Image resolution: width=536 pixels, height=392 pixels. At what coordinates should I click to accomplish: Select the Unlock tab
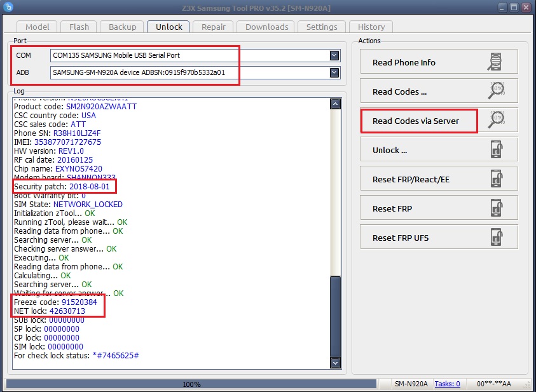[169, 27]
